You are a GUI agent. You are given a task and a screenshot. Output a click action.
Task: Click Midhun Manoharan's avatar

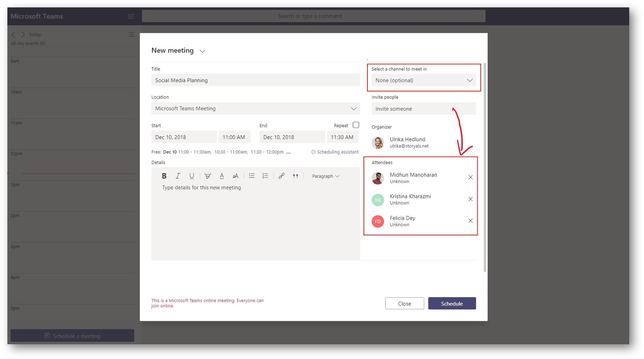click(x=378, y=178)
